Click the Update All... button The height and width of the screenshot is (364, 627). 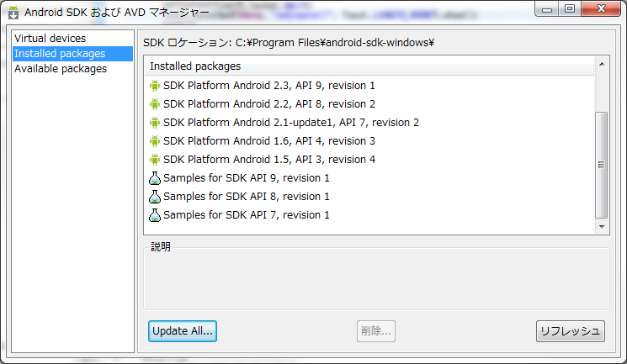pyautogui.click(x=183, y=331)
